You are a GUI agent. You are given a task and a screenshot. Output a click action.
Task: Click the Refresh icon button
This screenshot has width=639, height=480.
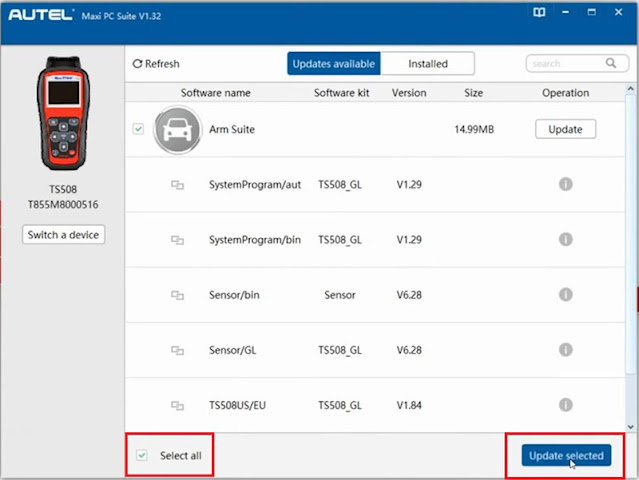tap(137, 64)
